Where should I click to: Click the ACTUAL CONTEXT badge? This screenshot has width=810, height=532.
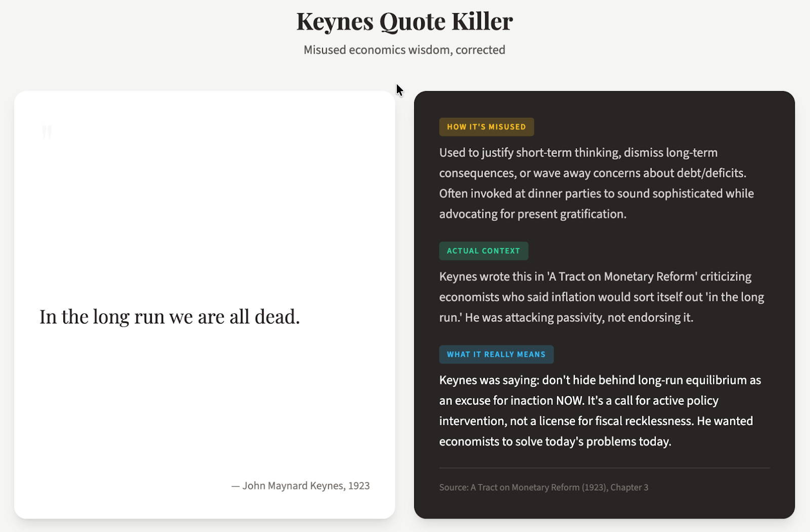483,251
